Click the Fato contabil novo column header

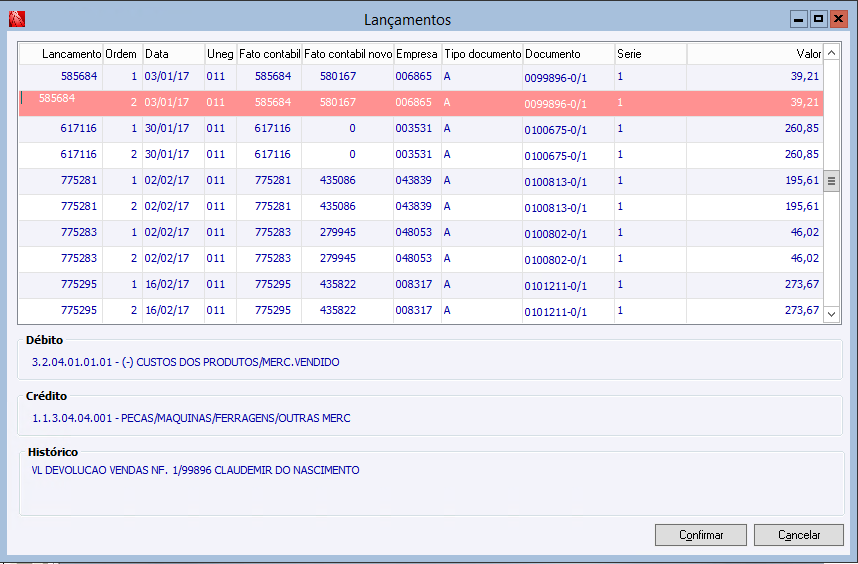pos(347,54)
